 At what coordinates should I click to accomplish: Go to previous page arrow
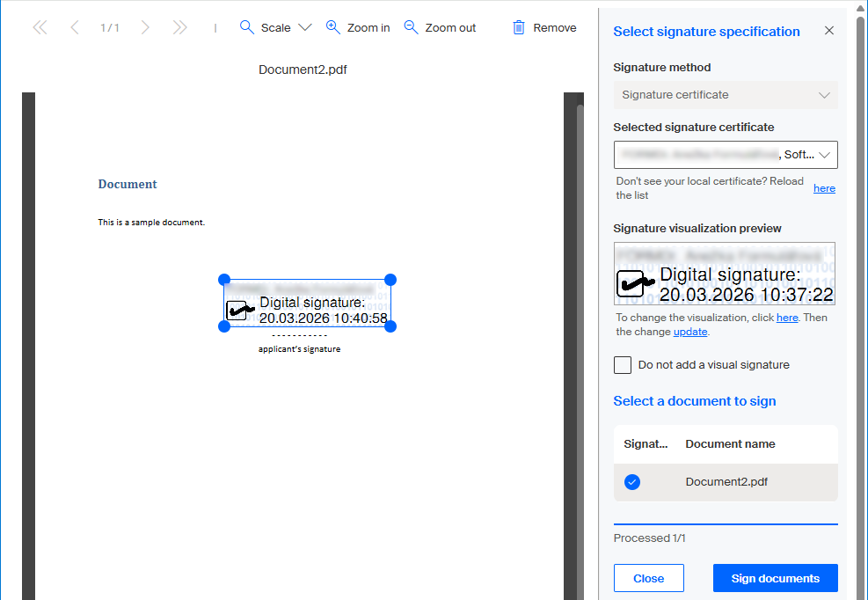point(75,28)
